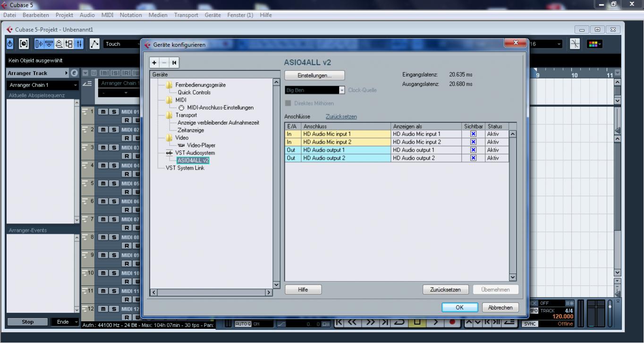Screen dimensions: 644x343
Task: Click OK to confirm device setup
Action: tap(459, 307)
